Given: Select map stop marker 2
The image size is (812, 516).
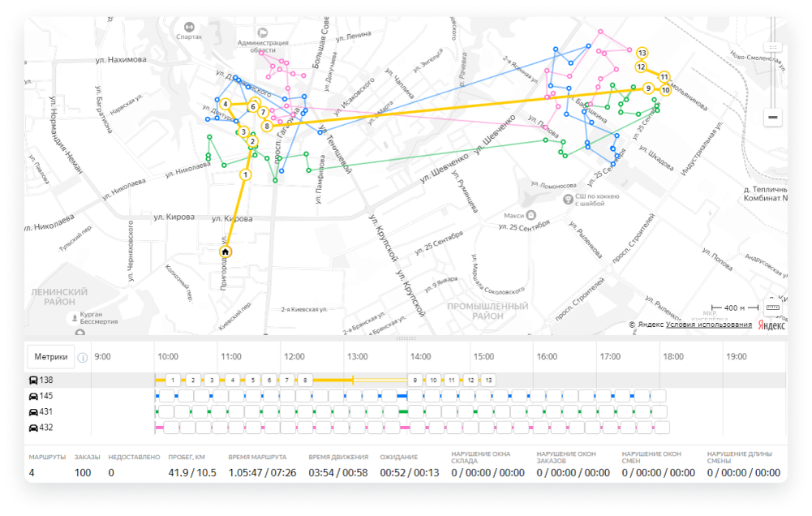Looking at the screenshot, I should tap(252, 141).
